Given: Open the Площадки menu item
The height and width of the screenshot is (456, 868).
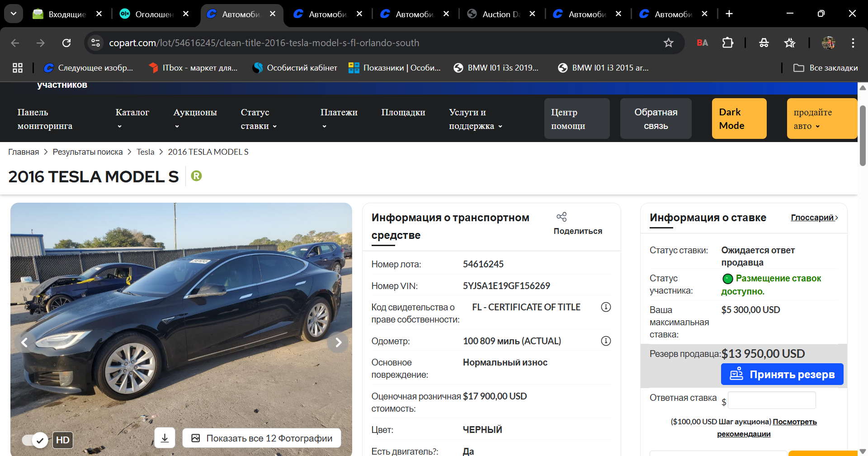Looking at the screenshot, I should click(403, 112).
